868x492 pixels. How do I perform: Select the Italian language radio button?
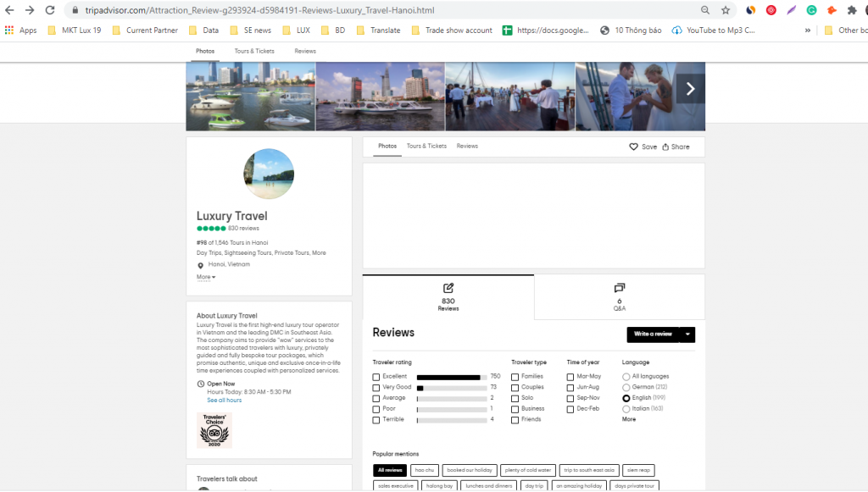pyautogui.click(x=626, y=409)
